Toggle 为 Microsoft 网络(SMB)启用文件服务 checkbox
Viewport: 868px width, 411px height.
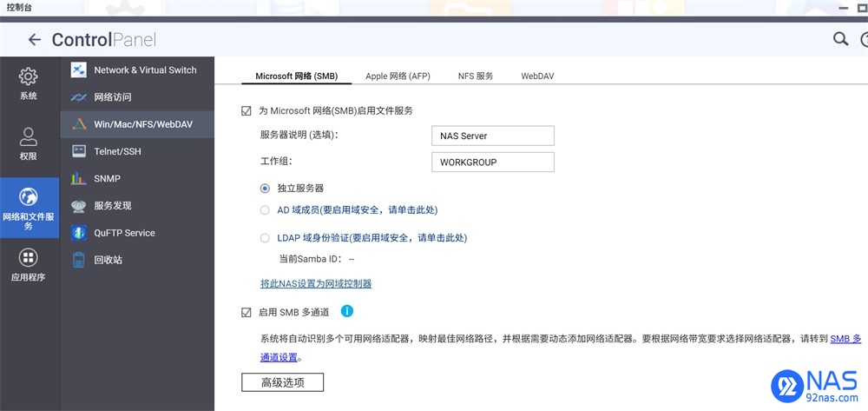247,110
